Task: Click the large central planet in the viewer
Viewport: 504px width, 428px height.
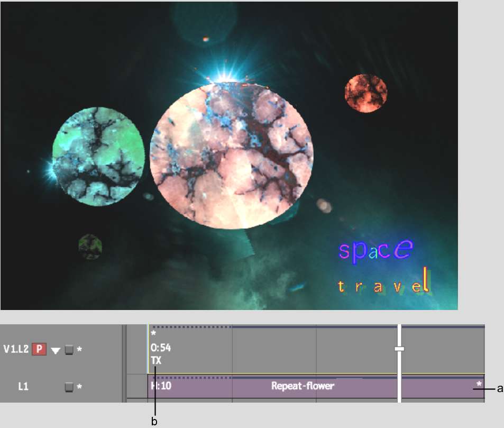Action: (231, 156)
